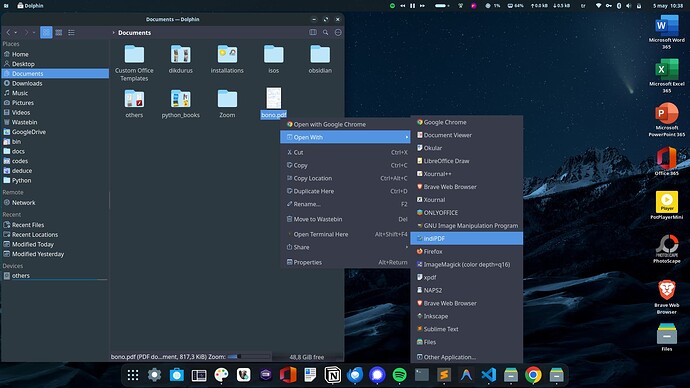690x388 pixels.
Task: Open the Dolphin app menu in top panel
Action: (30, 6)
